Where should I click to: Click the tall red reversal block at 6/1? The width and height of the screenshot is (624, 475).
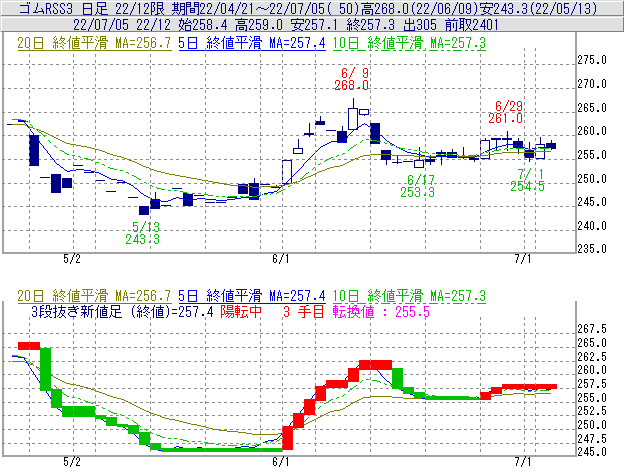[287, 438]
